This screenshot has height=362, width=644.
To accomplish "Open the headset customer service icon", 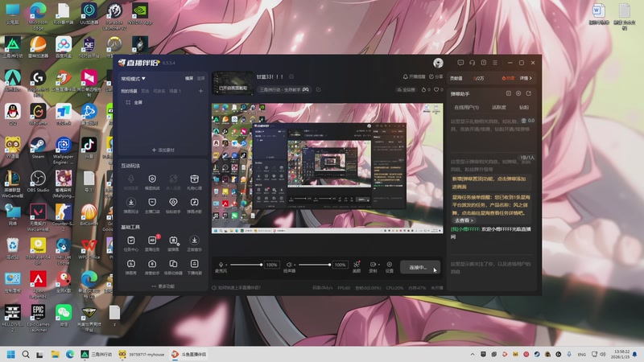I will [x=472, y=63].
